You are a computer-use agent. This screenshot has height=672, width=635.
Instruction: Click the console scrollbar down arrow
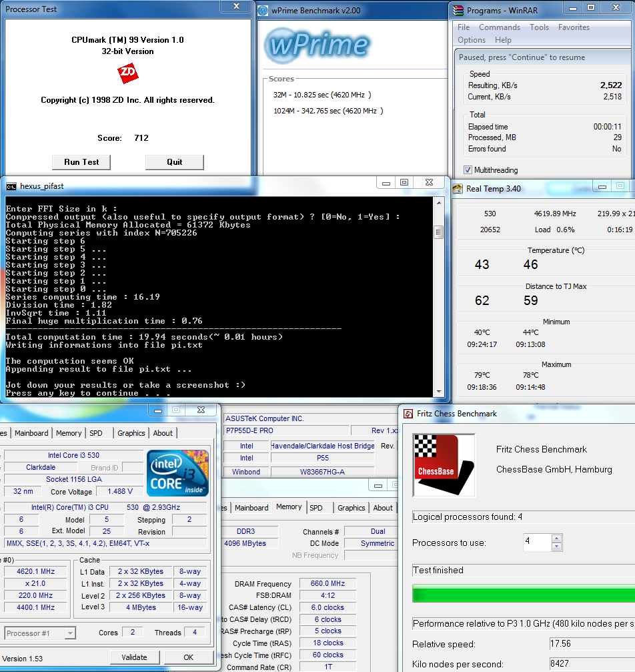tap(439, 391)
